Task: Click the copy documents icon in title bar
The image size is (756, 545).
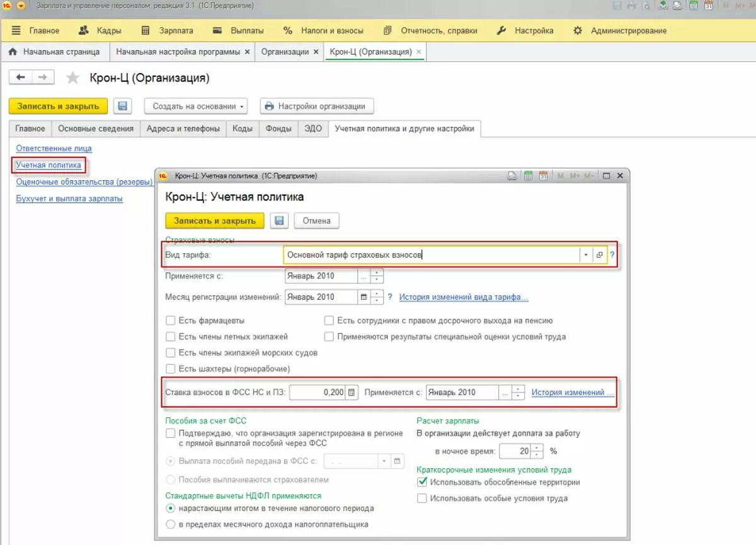Action: [x=678, y=6]
